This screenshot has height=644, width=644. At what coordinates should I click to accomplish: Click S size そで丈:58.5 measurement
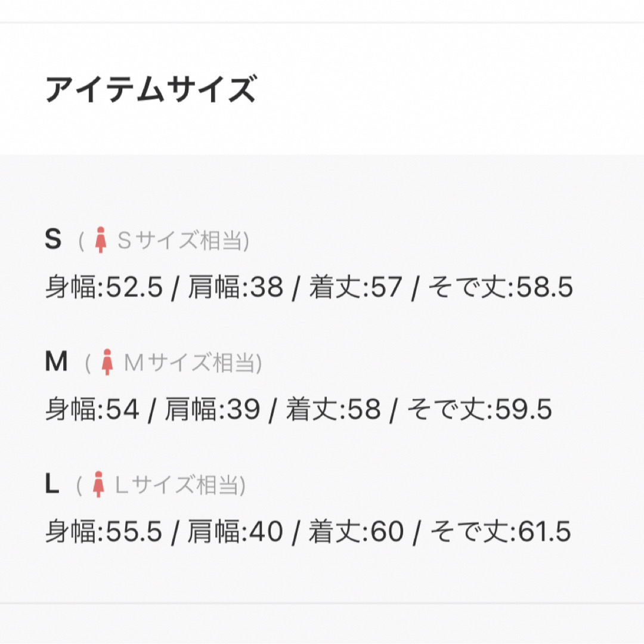point(501,287)
